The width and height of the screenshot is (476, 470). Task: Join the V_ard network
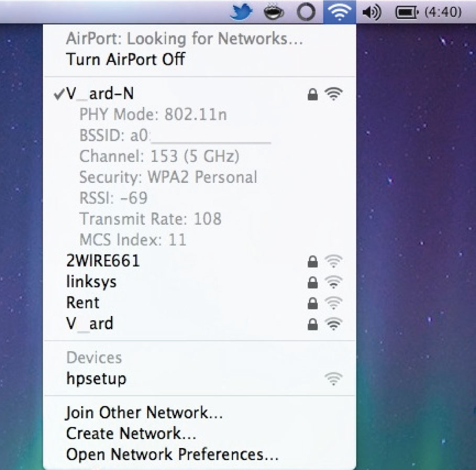pyautogui.click(x=200, y=324)
